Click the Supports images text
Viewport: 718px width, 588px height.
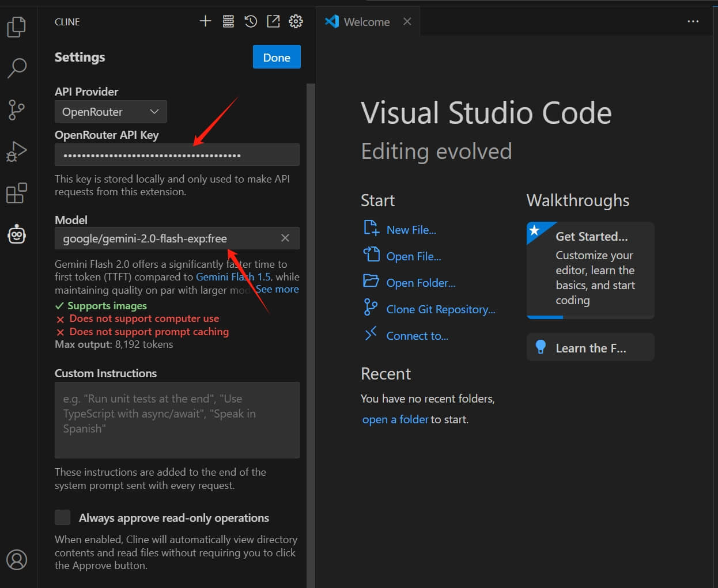click(107, 306)
